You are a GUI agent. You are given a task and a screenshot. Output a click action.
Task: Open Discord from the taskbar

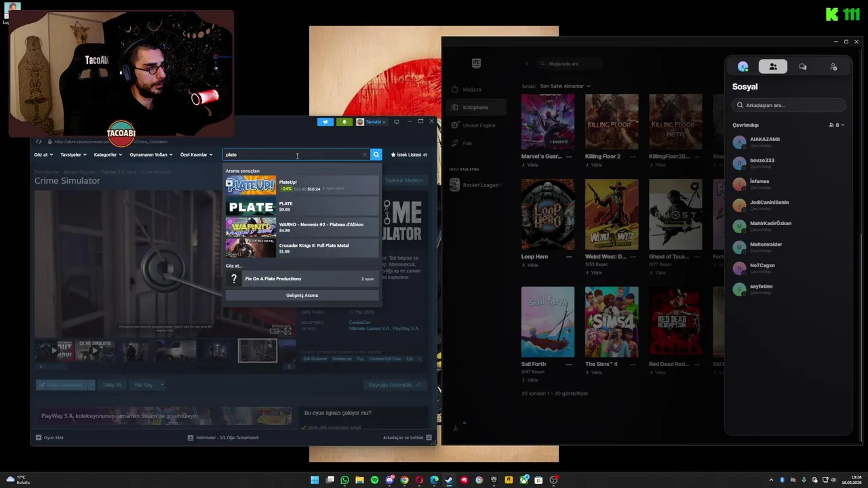point(389,480)
